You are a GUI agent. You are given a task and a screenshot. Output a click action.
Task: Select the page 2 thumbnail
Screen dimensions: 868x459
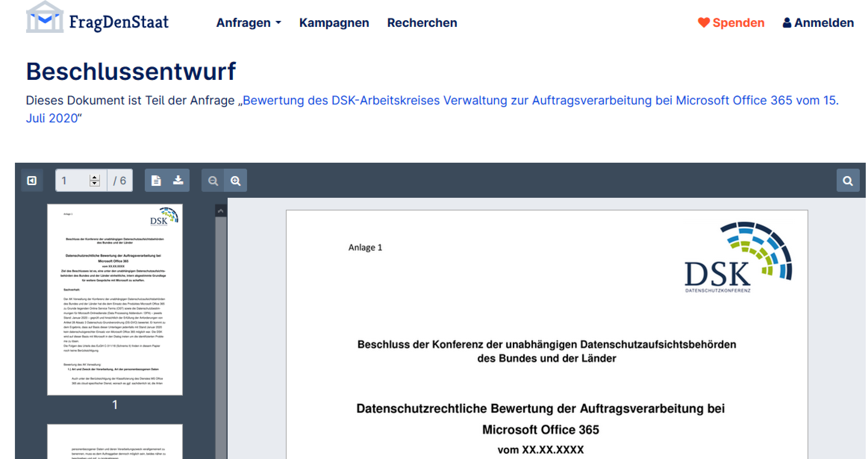click(x=115, y=442)
